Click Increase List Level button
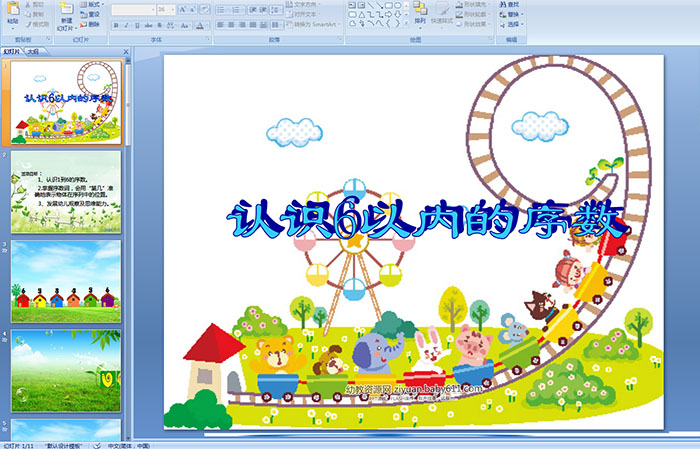 tap(263, 10)
